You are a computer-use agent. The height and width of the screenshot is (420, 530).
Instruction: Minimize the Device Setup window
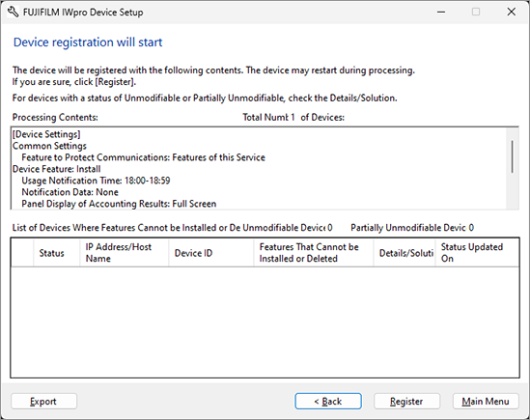441,12
